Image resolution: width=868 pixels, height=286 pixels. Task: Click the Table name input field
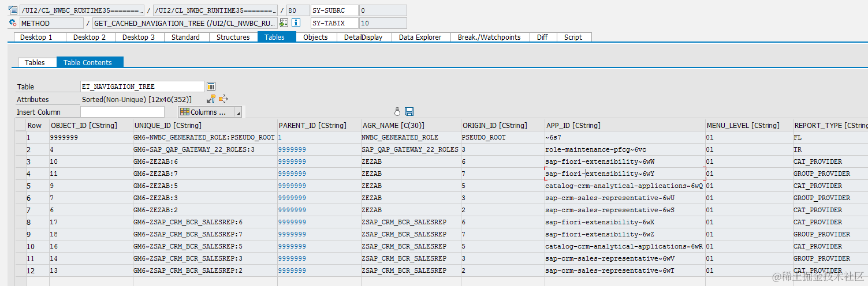143,86
